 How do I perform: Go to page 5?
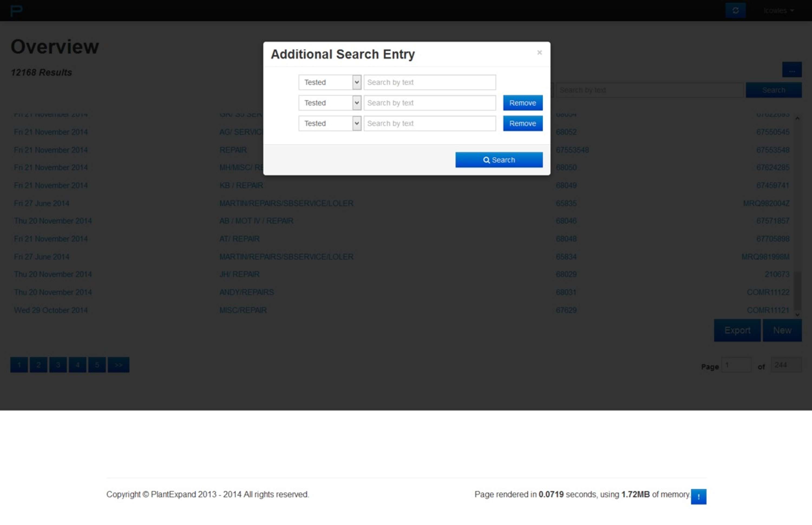click(x=97, y=365)
